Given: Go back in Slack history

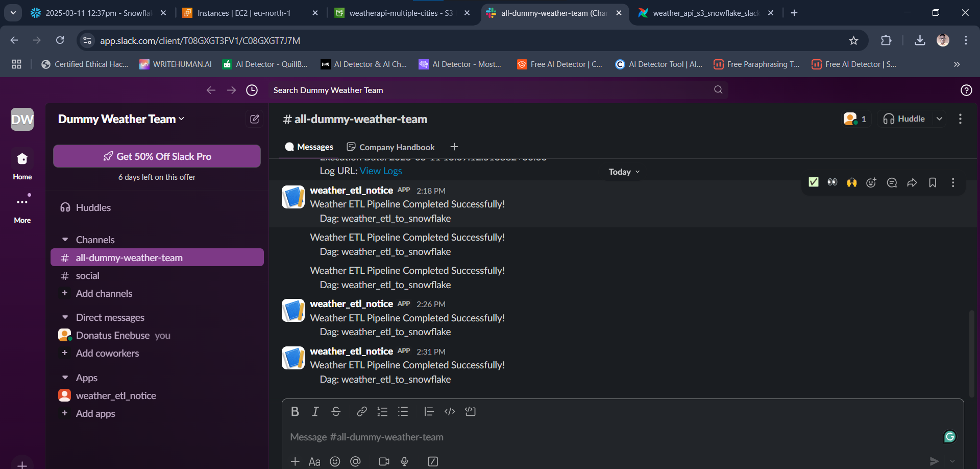Looking at the screenshot, I should point(211,90).
